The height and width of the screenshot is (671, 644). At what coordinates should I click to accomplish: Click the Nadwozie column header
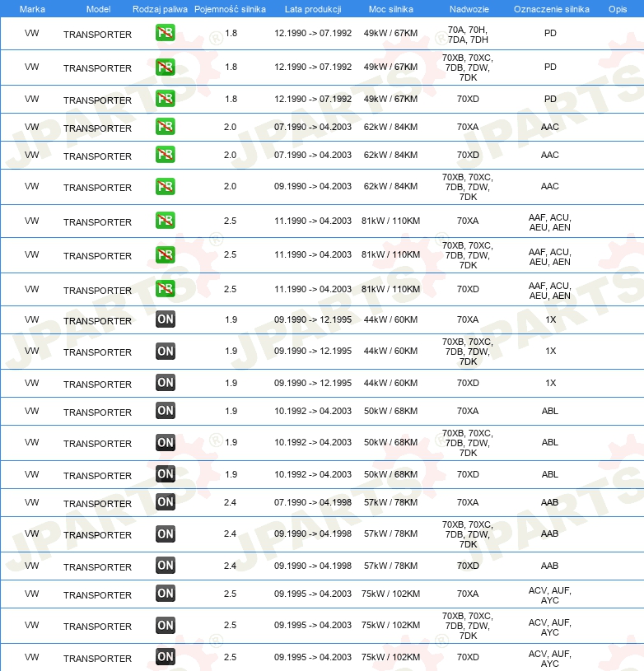pyautogui.click(x=469, y=9)
